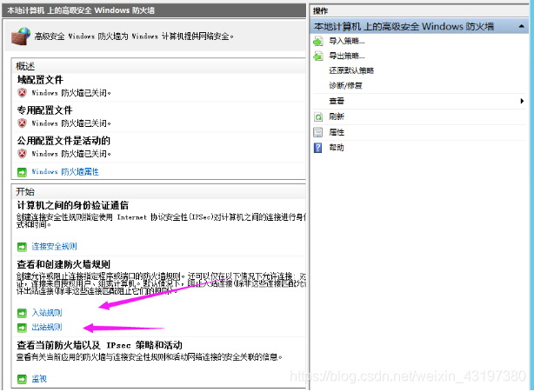Click 防火墙已关闭 status under 域配置文件
Screen dimensions: 534x392
click(71, 92)
